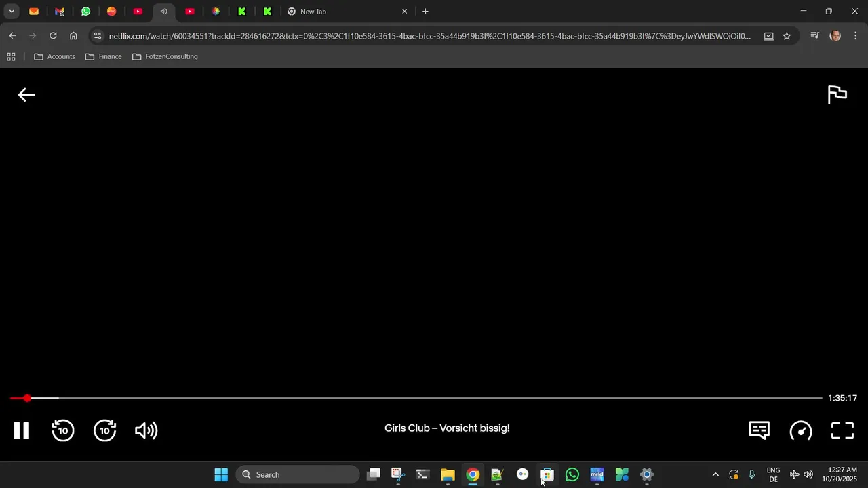Switch to the colorful pinwheel tab

[216, 12]
